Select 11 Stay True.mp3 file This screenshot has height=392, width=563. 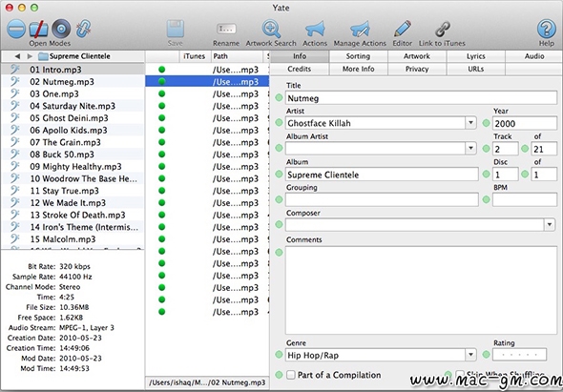click(73, 191)
